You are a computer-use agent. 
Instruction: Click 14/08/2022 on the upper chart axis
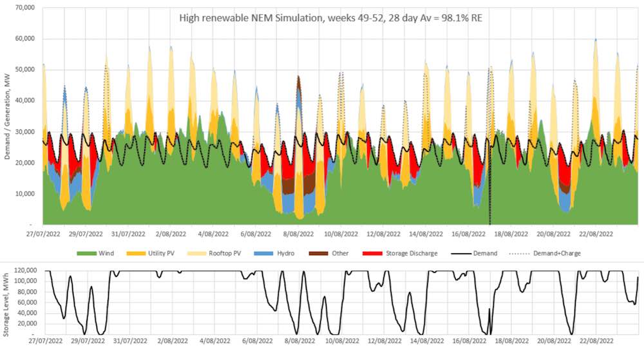[426, 234]
